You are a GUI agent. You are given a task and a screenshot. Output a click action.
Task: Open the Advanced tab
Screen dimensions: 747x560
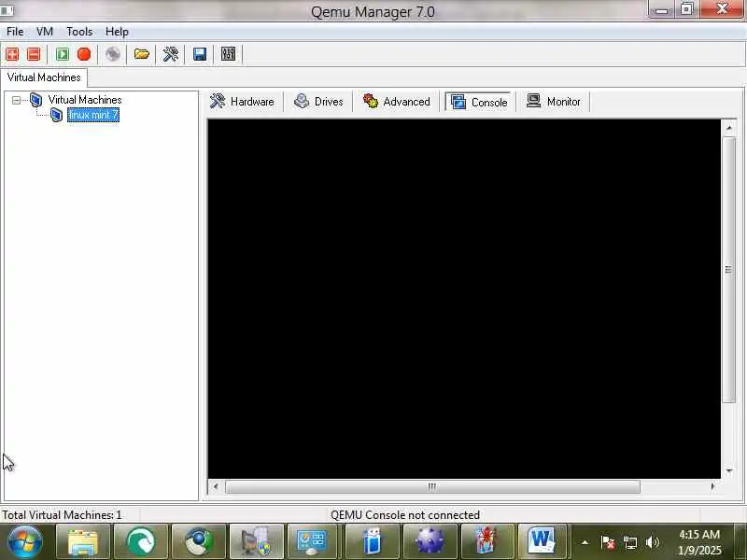396,102
